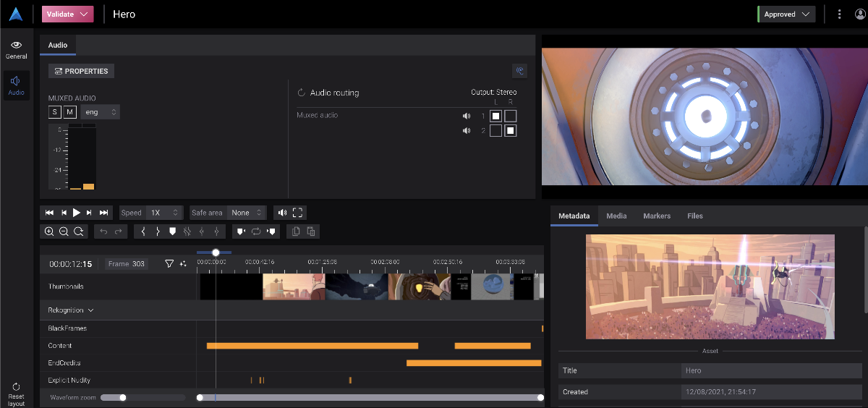Image resolution: width=868 pixels, height=408 pixels.
Task: Step back one frame
Action: [64, 213]
